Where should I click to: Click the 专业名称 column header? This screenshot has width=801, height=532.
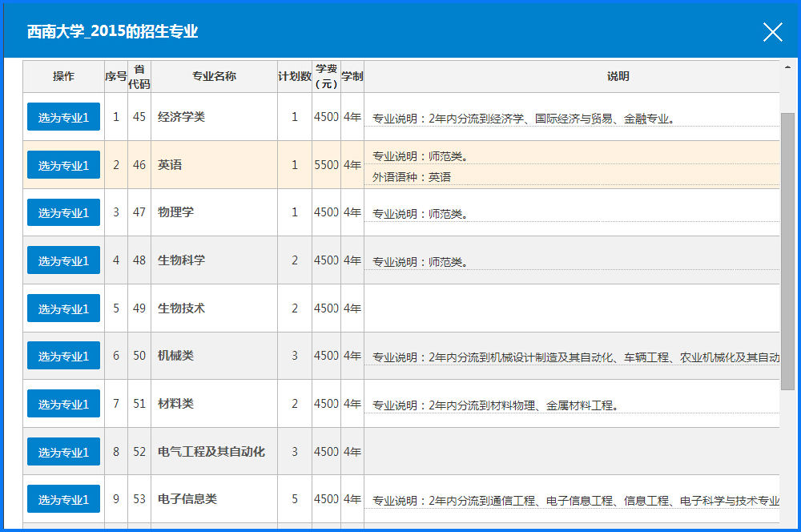[x=214, y=77]
